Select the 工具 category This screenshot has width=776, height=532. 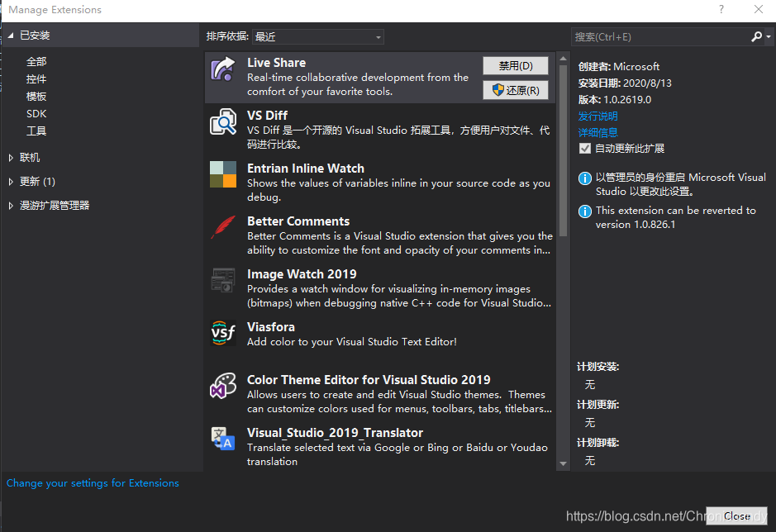tap(36, 131)
